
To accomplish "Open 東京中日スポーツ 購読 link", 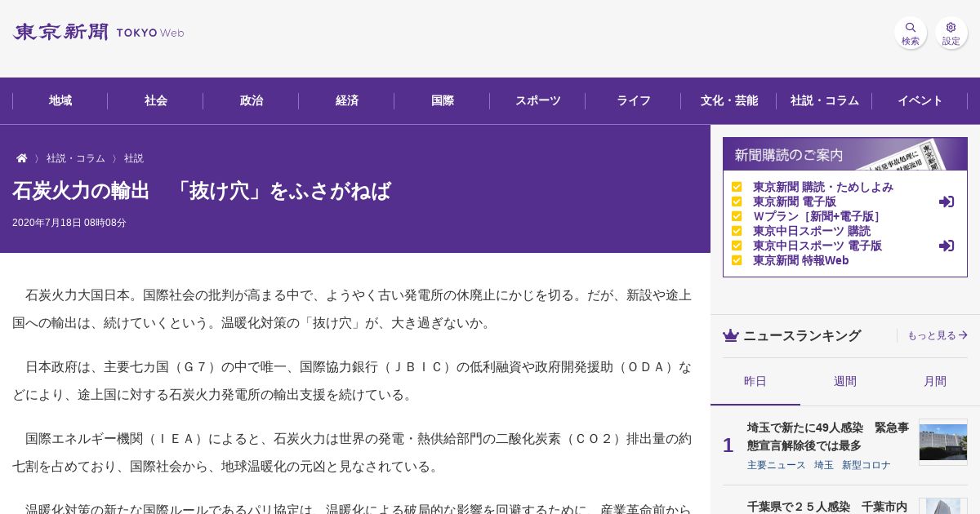I will [x=812, y=231].
